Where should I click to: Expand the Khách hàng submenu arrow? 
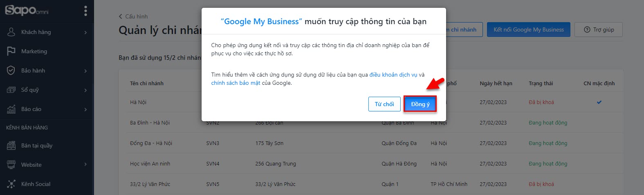tap(85, 32)
